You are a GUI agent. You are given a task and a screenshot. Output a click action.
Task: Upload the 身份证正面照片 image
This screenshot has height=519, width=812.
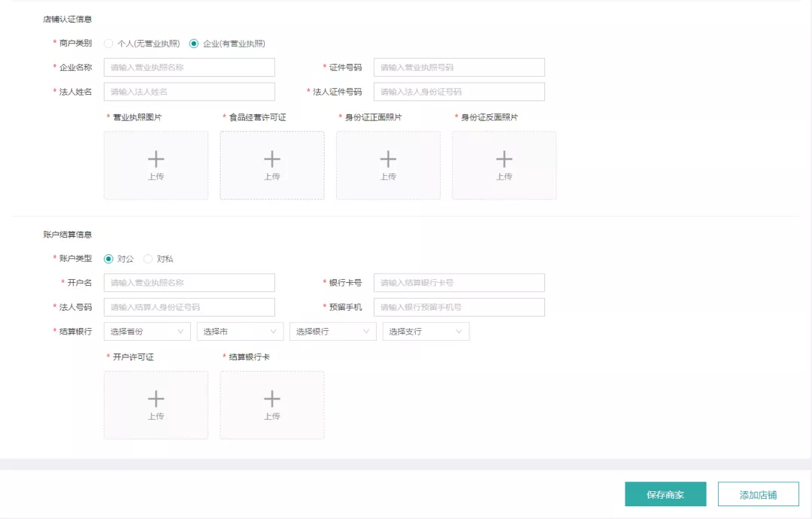(388, 165)
